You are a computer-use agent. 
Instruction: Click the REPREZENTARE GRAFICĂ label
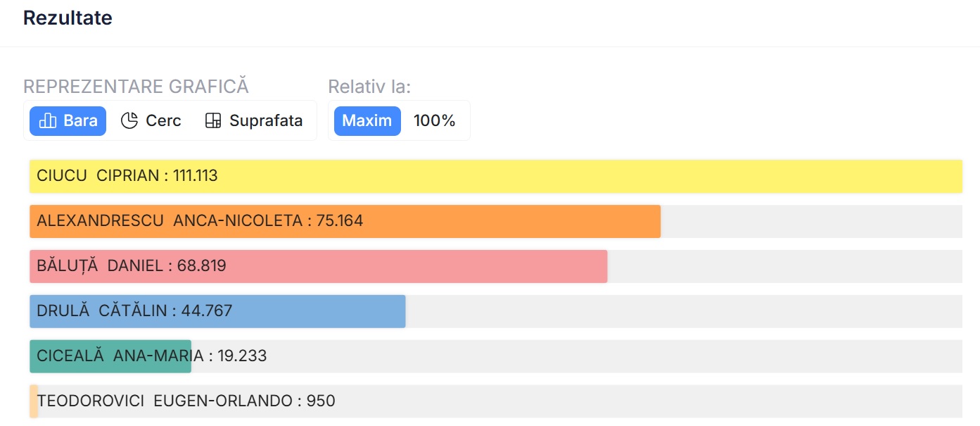pyautogui.click(x=136, y=87)
